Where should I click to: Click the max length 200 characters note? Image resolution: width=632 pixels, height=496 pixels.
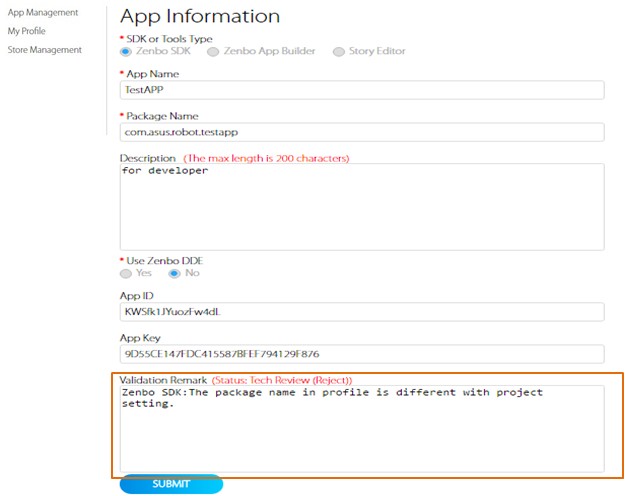[x=266, y=158]
